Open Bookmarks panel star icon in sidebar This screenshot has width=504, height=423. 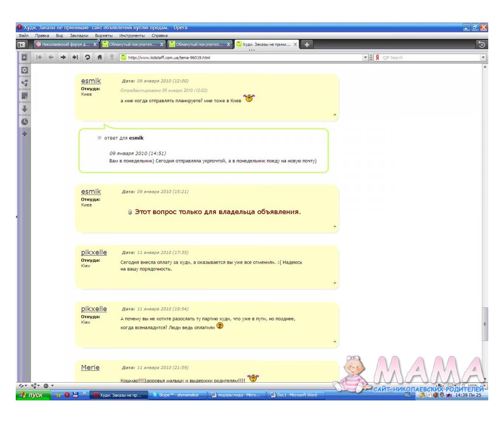pyautogui.click(x=24, y=58)
